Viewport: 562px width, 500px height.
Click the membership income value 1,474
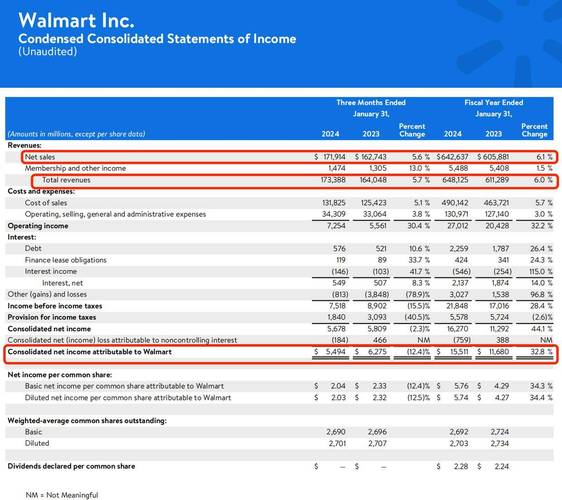pos(337,168)
